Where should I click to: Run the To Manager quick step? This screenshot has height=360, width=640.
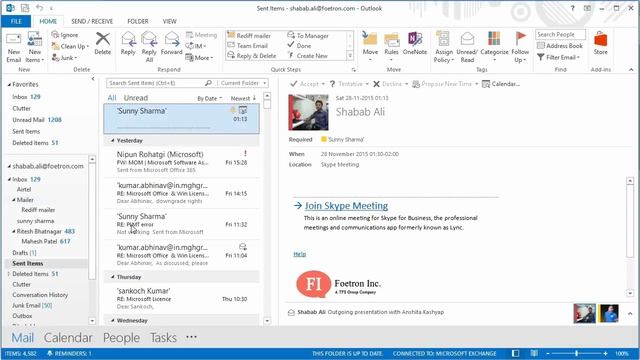point(308,36)
